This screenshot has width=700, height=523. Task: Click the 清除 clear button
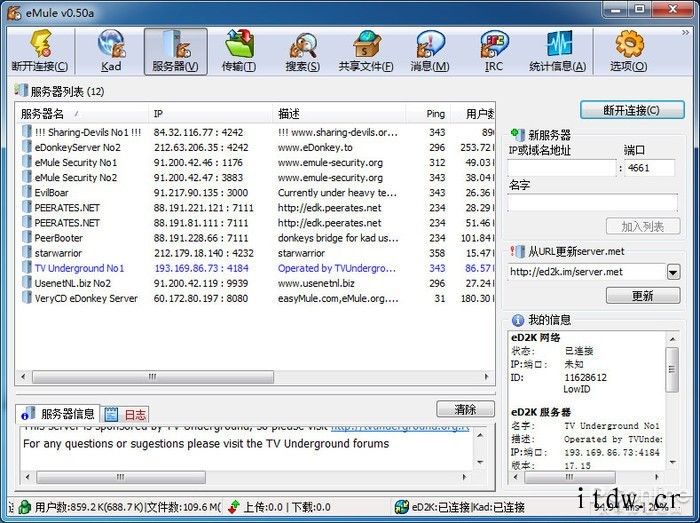(x=465, y=409)
